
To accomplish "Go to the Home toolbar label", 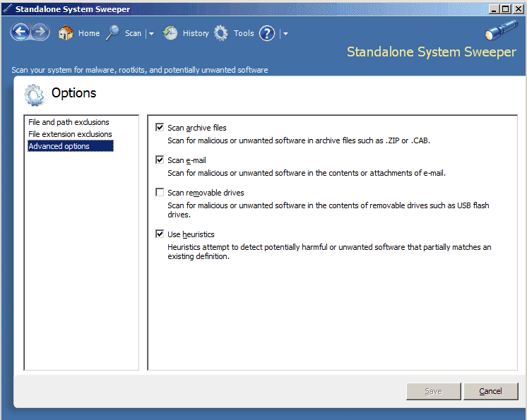I will point(89,33).
